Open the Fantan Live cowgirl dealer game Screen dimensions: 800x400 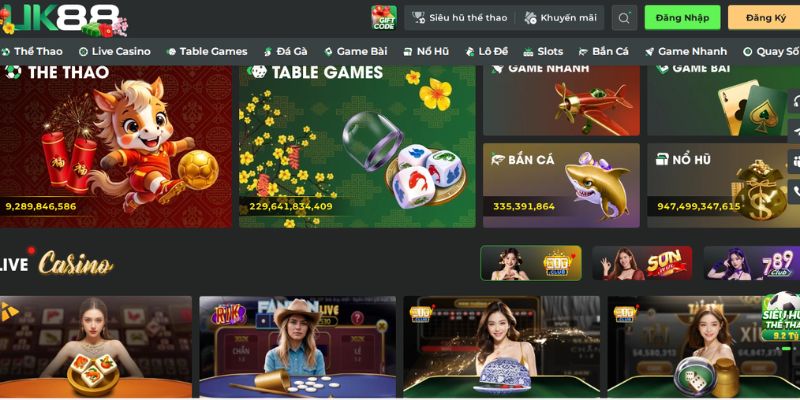[x=297, y=347]
